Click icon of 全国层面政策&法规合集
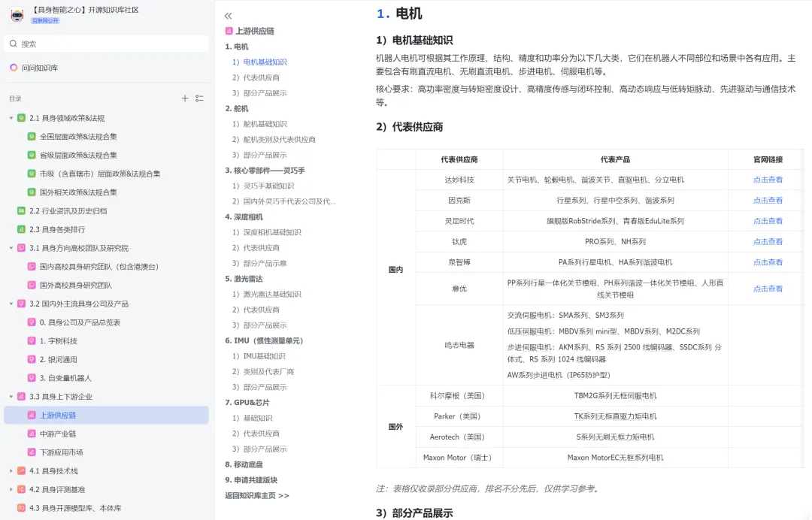 [32, 137]
